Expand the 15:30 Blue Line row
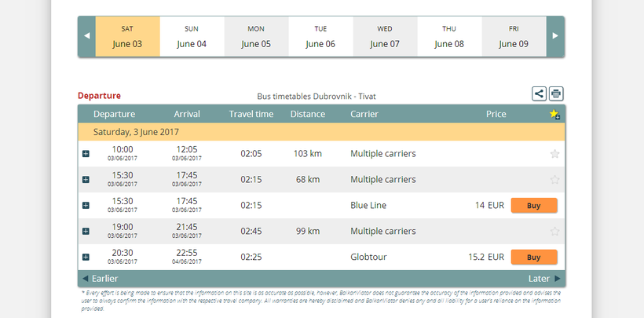The width and height of the screenshot is (644, 318). (86, 206)
